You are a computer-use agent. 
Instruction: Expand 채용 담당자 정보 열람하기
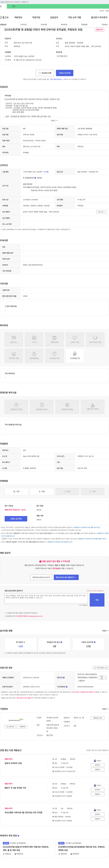[66, 577]
